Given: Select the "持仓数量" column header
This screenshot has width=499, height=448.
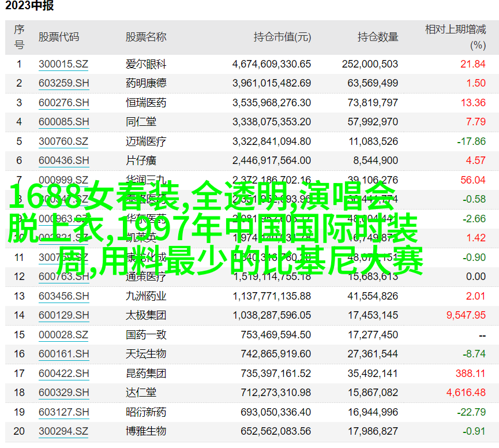Looking at the screenshot, I should pyautogui.click(x=378, y=37).
